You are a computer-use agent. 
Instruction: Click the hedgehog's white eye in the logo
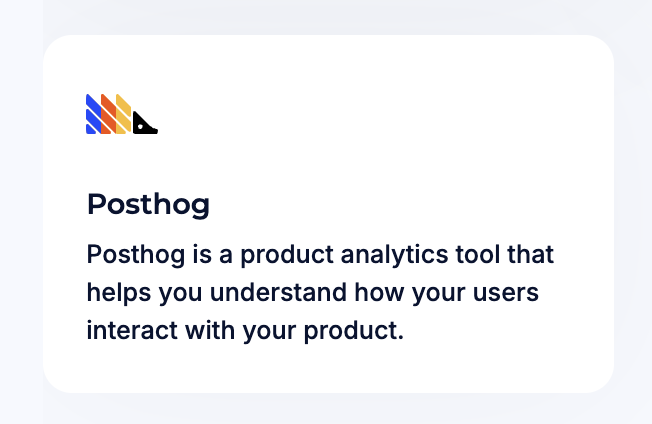(141, 126)
